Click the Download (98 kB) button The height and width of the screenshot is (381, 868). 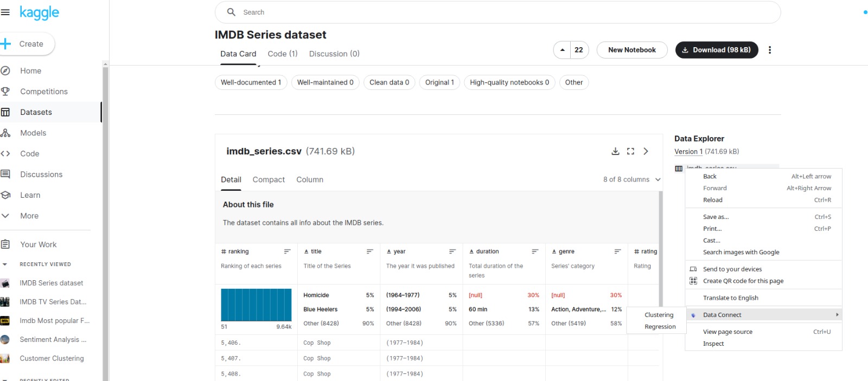[717, 50]
